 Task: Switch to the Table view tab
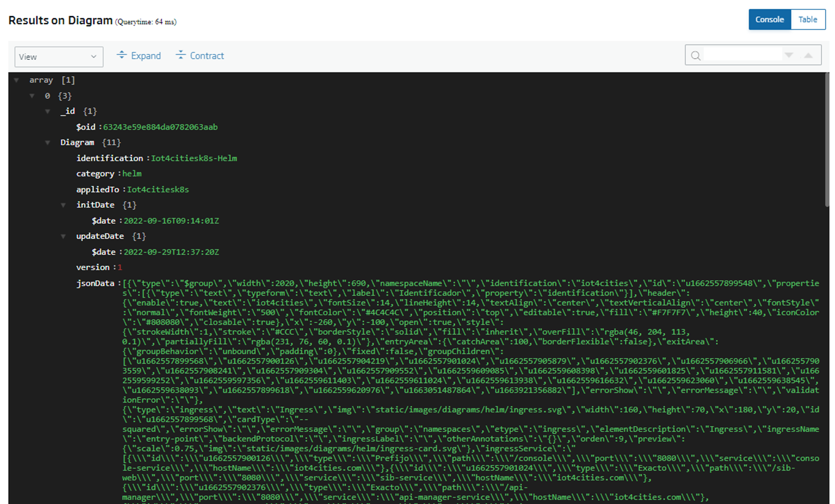(x=808, y=19)
